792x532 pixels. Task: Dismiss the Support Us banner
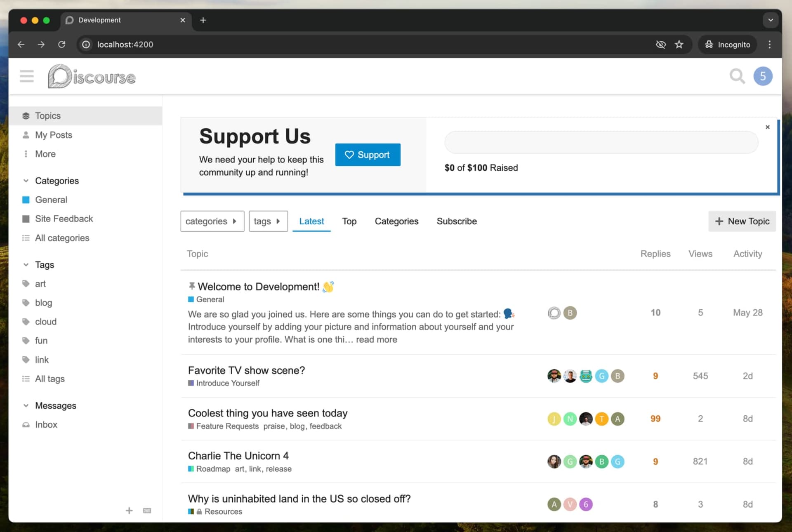(767, 127)
